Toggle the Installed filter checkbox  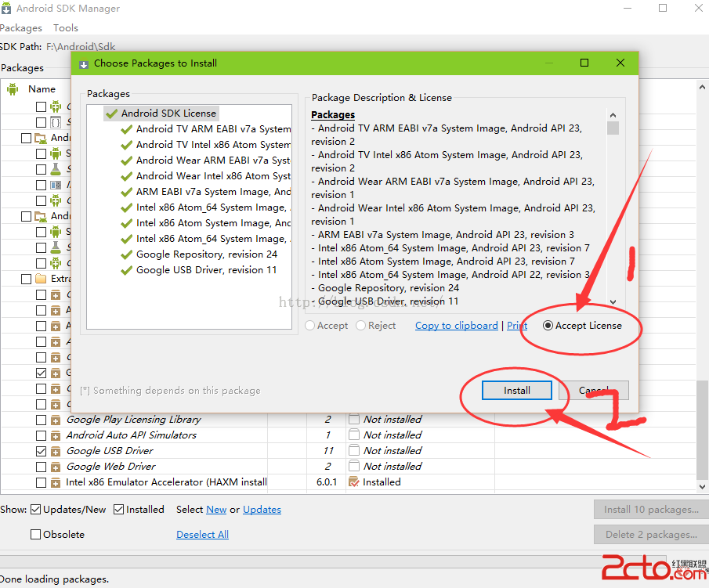coord(118,510)
